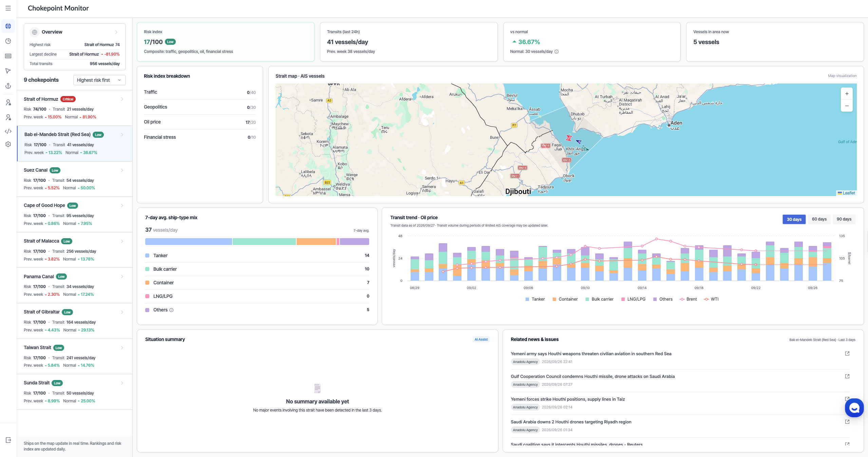The image size is (868, 457).
Task: Open the chat support bubble
Action: (x=854, y=408)
